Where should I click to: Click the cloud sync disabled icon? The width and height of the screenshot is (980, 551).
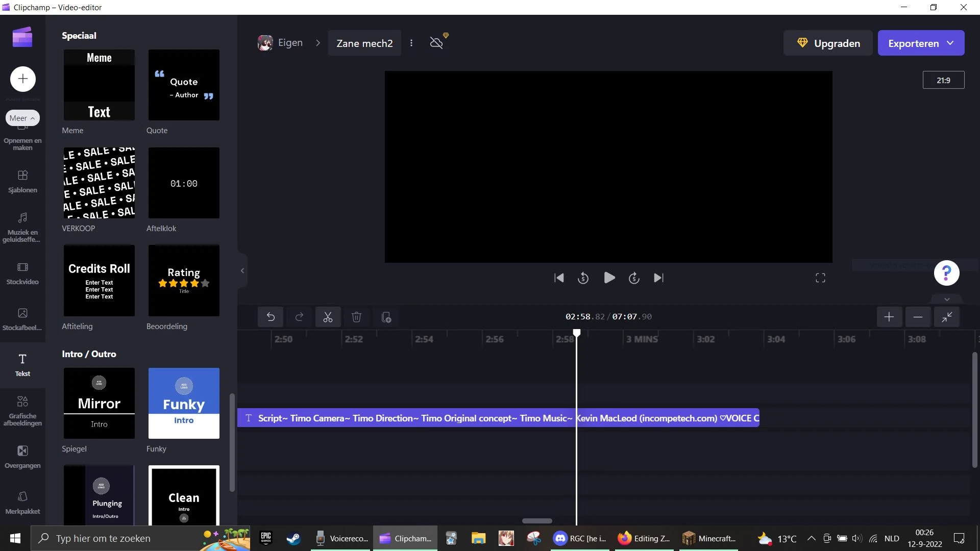pyautogui.click(x=436, y=43)
